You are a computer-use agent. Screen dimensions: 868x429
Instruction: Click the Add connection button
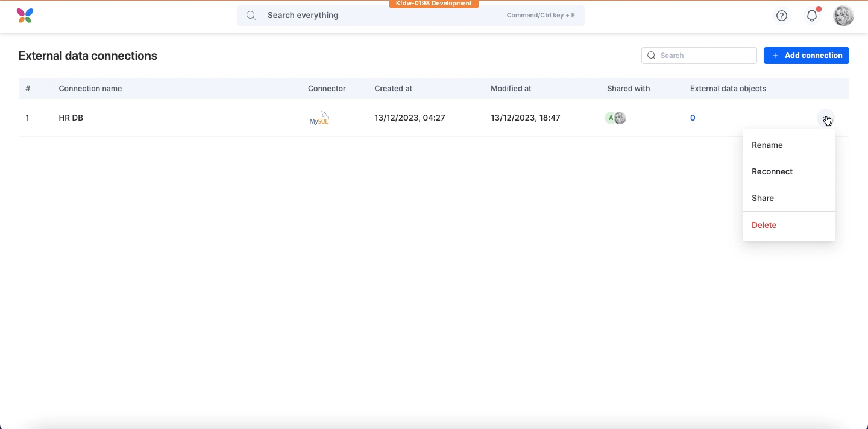coord(807,56)
